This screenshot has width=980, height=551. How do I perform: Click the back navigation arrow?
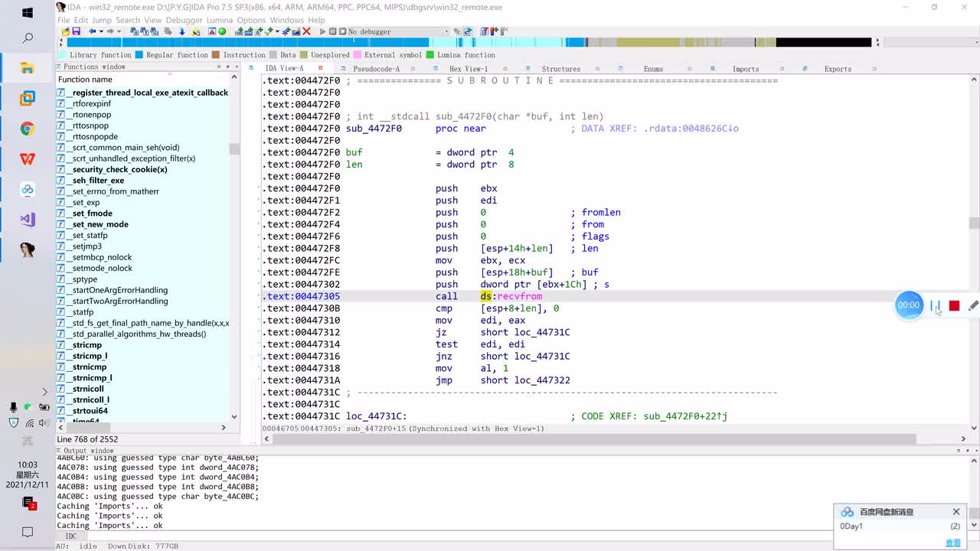pos(92,31)
